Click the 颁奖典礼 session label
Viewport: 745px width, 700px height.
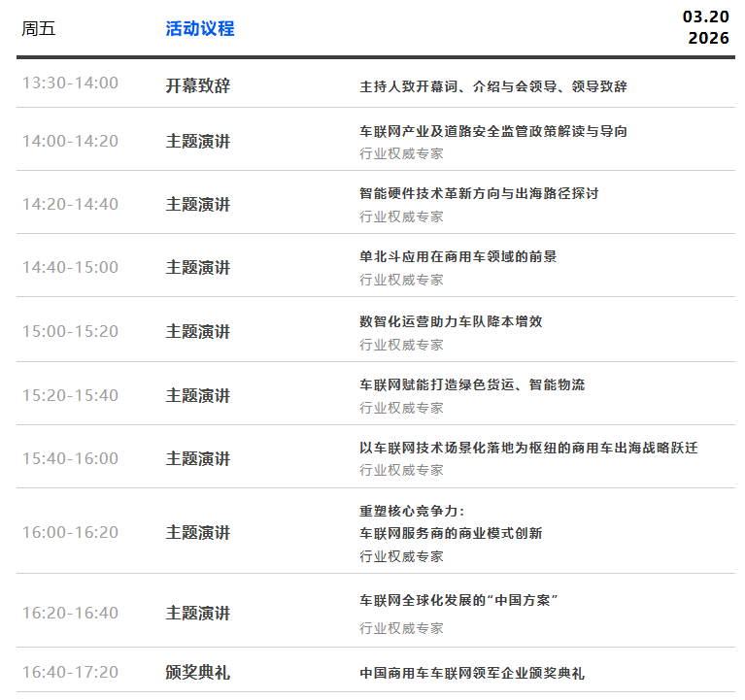[x=198, y=672]
